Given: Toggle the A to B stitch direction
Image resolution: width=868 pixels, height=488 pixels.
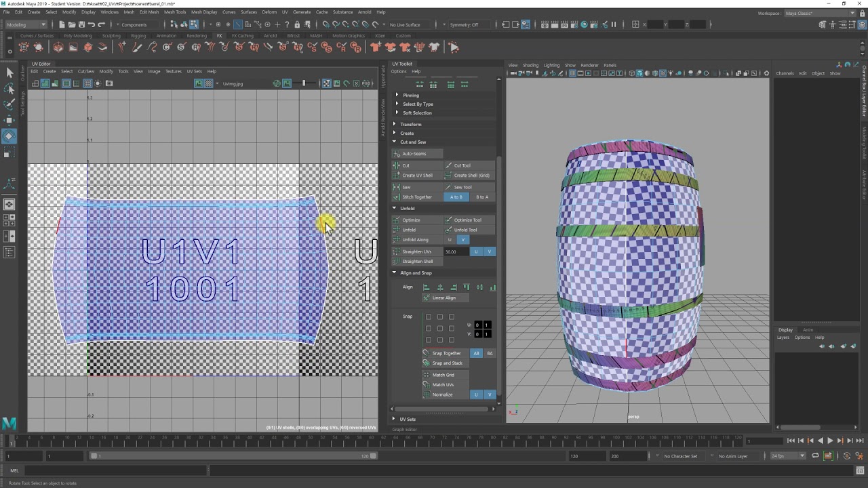Looking at the screenshot, I should click(x=456, y=197).
